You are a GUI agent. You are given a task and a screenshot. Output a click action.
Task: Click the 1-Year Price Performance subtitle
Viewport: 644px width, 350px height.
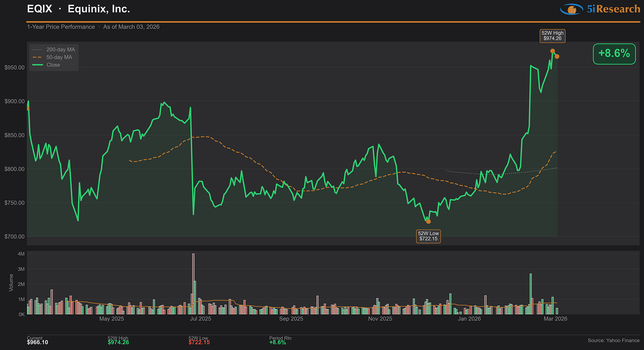(61, 27)
